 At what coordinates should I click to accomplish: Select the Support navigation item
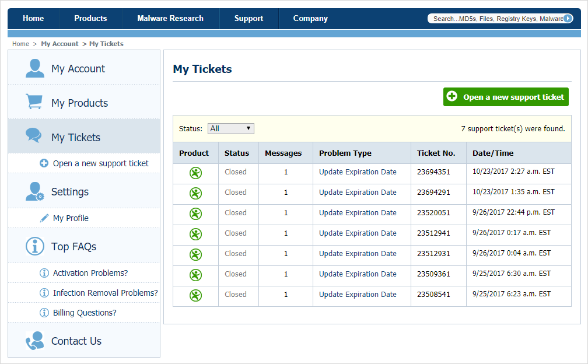249,19
